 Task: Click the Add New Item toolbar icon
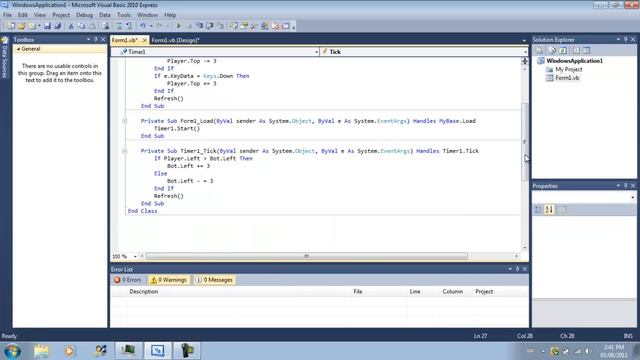(31, 26)
